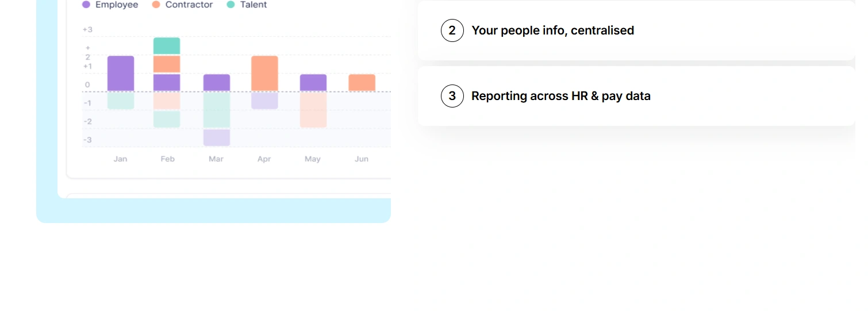868x311 pixels.
Task: Select January's purple Employee bar
Action: pos(121,73)
